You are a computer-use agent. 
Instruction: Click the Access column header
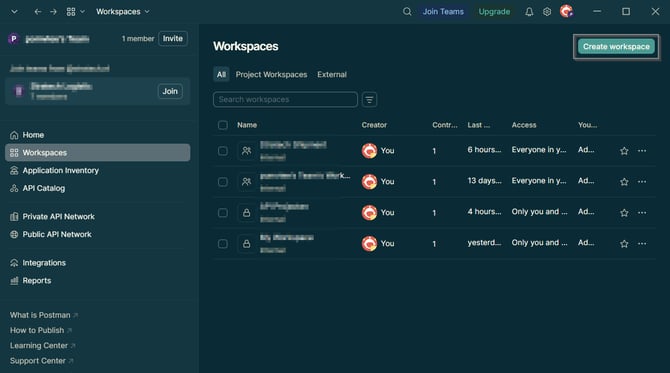[x=524, y=125]
